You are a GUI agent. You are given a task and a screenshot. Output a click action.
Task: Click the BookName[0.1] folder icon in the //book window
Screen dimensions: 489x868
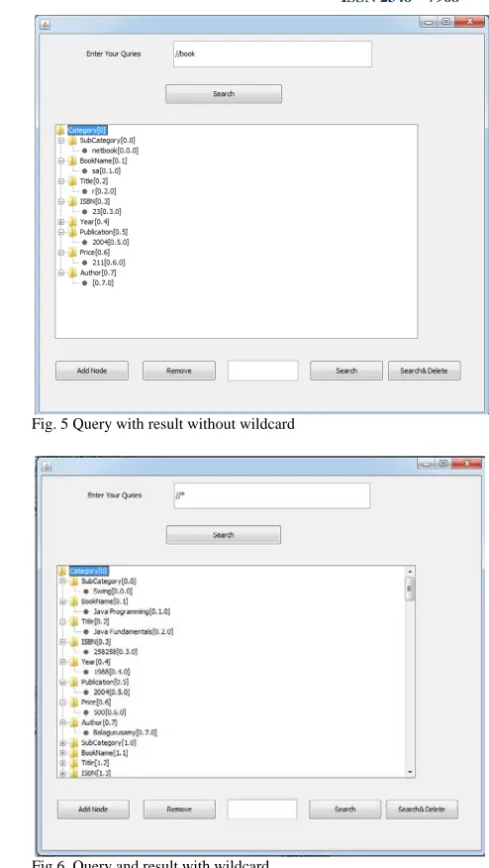point(72,161)
